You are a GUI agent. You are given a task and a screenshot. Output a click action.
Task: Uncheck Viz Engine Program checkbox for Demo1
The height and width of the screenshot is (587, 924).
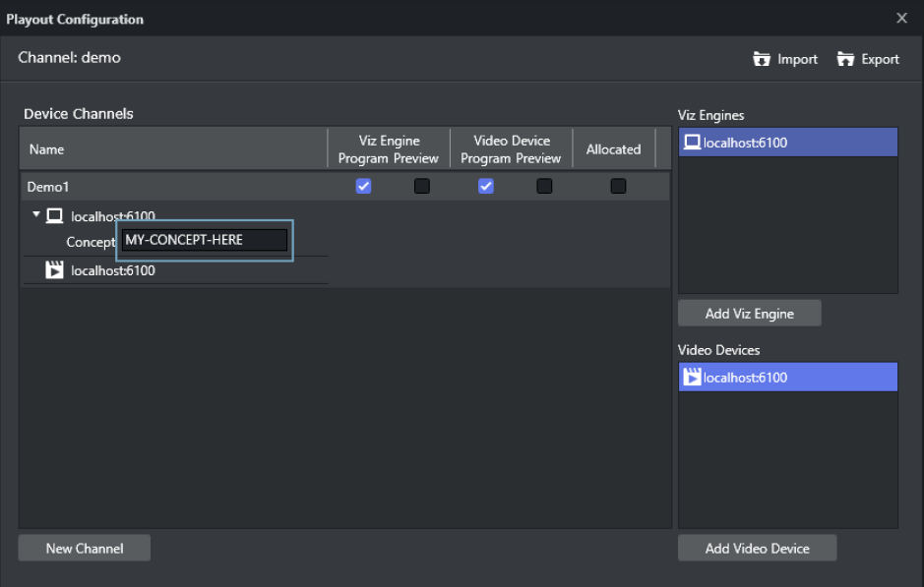[363, 186]
